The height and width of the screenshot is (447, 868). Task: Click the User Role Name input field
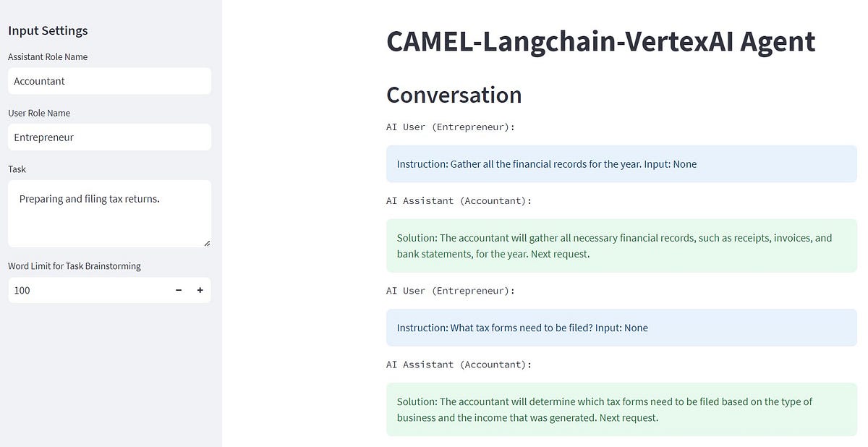click(109, 137)
